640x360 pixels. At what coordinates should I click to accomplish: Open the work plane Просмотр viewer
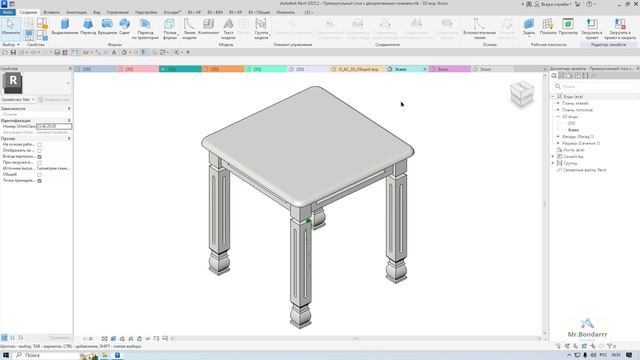pos(568,27)
